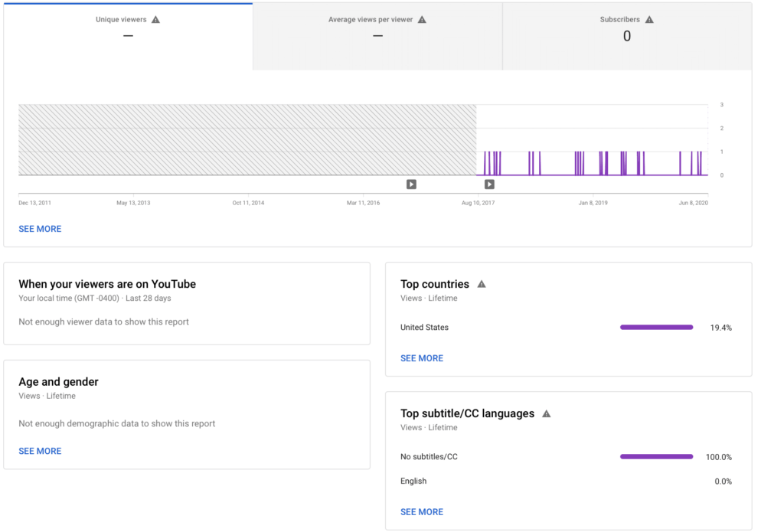This screenshot has height=532, width=784.
Task: Click the warning icon next to Top countries
Action: tap(482, 284)
